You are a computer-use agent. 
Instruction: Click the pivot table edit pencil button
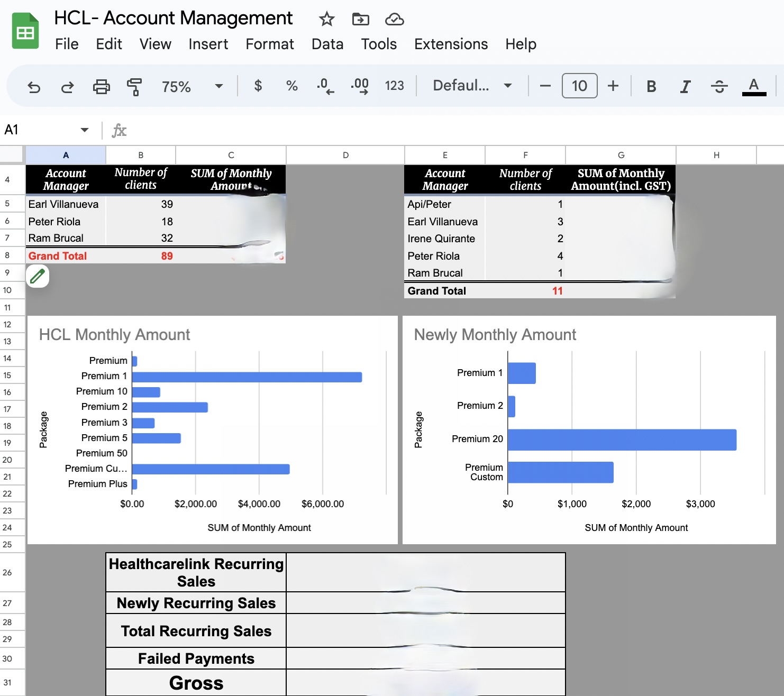tap(38, 276)
